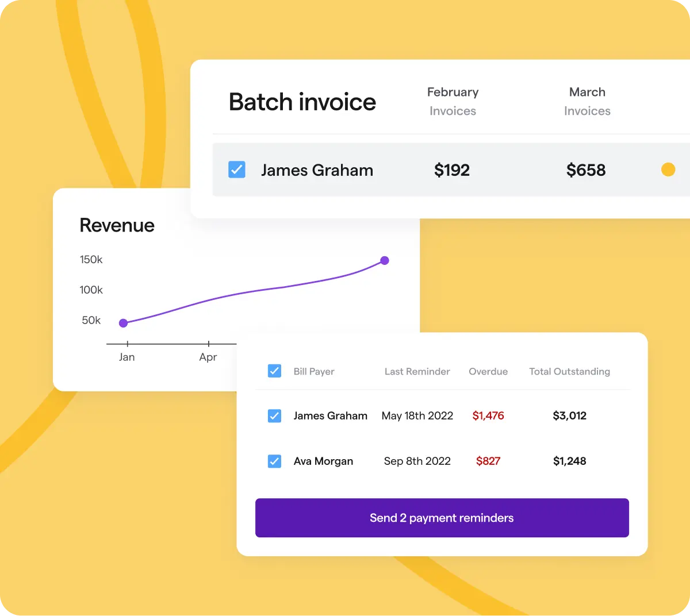
Task: Click the $1,248 total outstanding amount
Action: 570,461
